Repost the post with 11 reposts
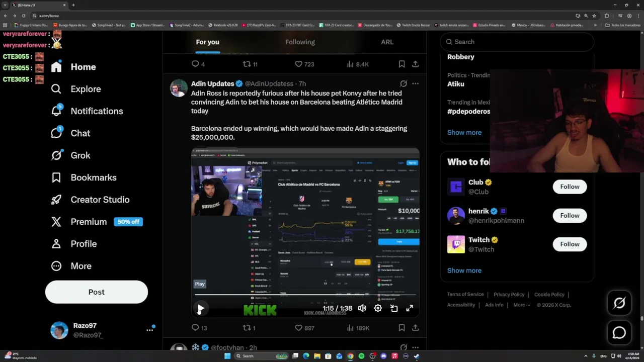This screenshot has height=362, width=644. point(250,64)
